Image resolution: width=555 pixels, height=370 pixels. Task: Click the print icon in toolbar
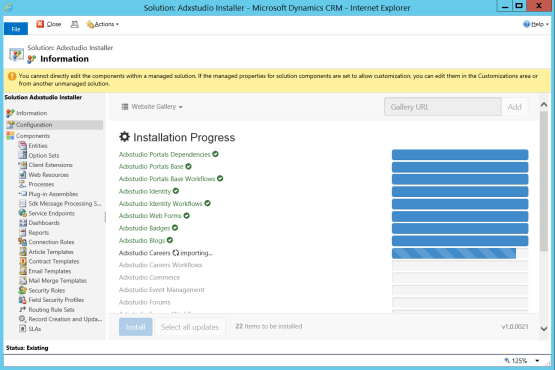74,24
